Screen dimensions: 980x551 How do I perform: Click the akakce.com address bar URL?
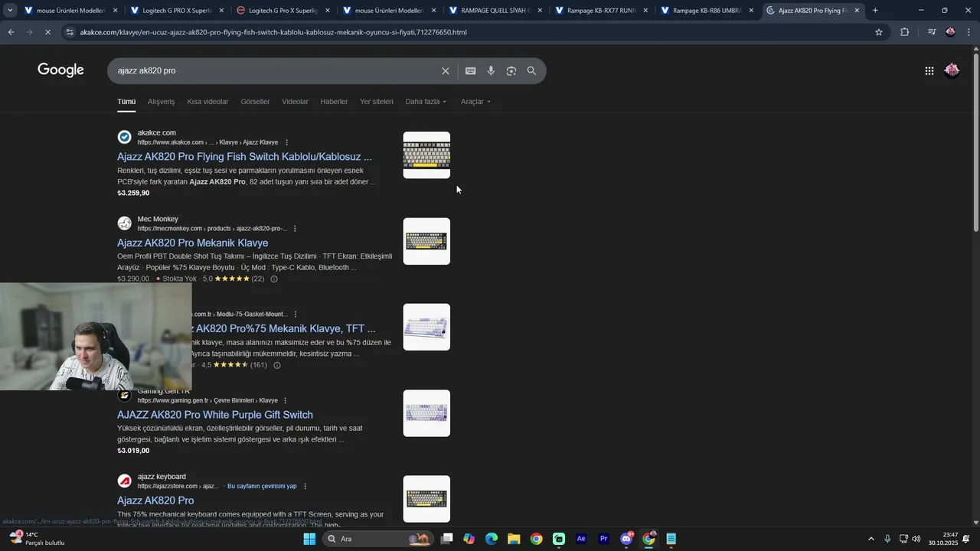273,32
